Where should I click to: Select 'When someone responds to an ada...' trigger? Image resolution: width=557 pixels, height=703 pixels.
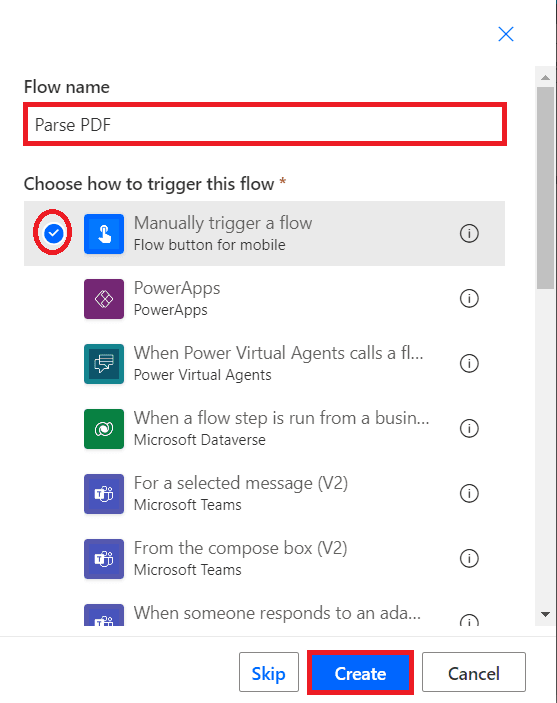[x=277, y=613]
